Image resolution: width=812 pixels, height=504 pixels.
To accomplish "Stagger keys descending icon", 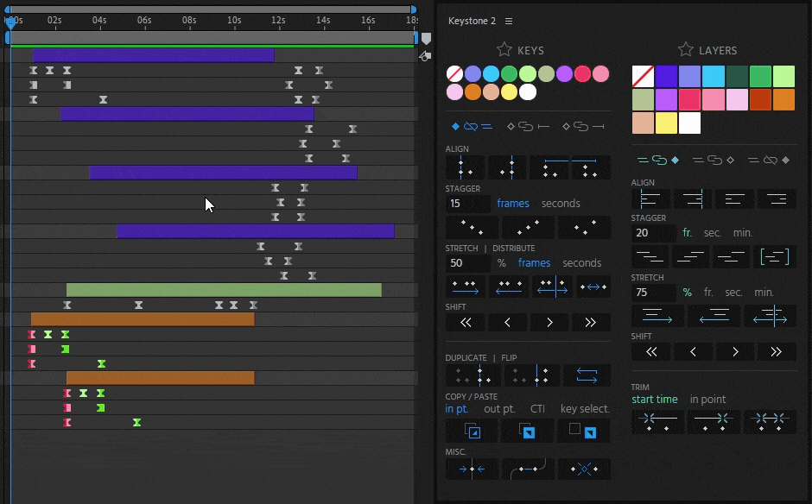I will tap(472, 227).
